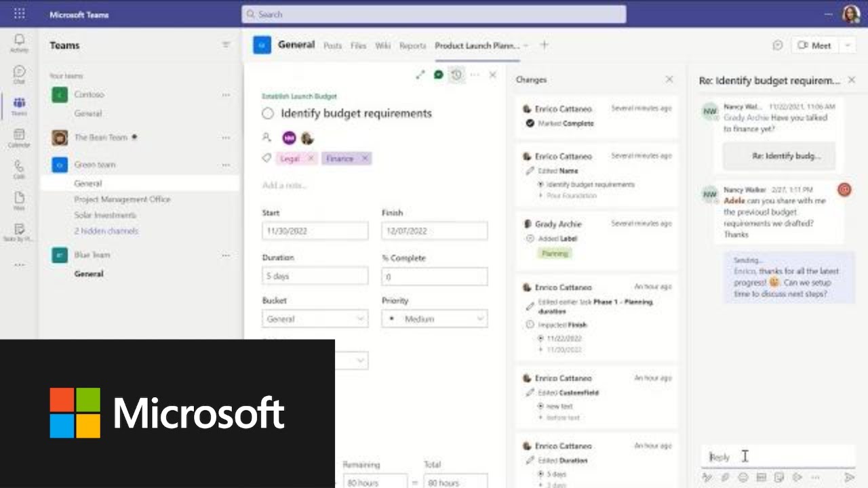Open the Meet button dropdown arrow
This screenshot has width=868, height=488.
coord(847,45)
